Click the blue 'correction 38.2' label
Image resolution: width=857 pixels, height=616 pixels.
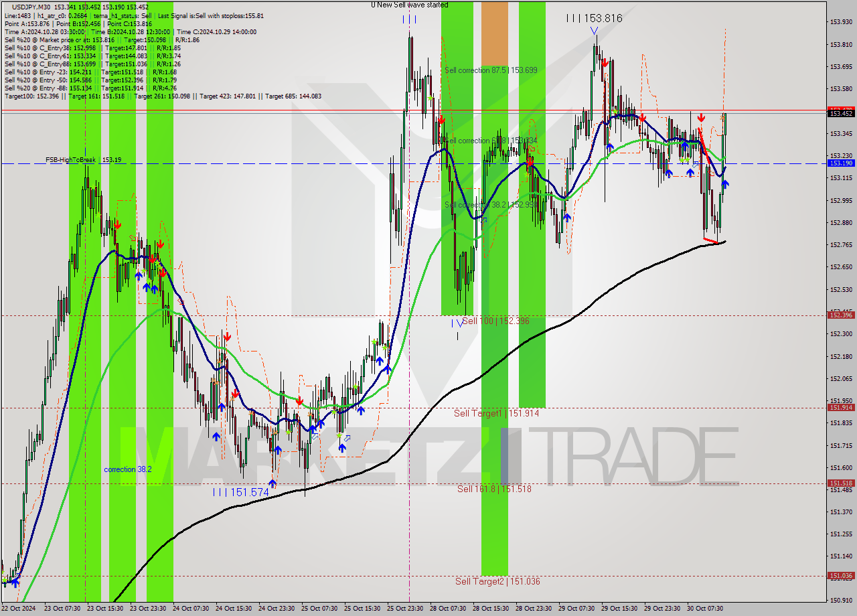[128, 469]
